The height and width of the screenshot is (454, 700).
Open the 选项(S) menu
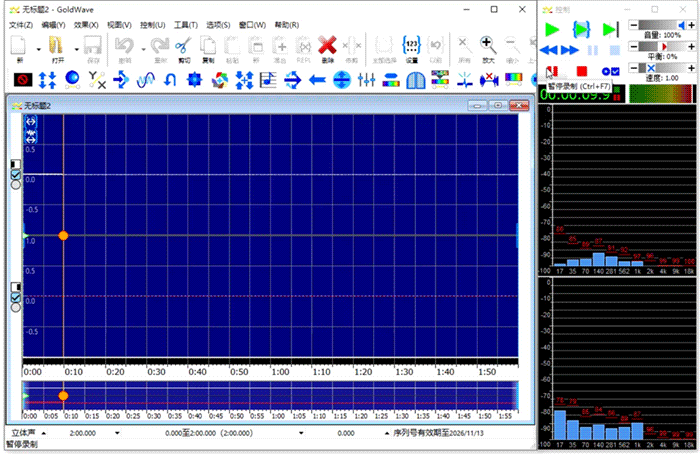coord(218,25)
